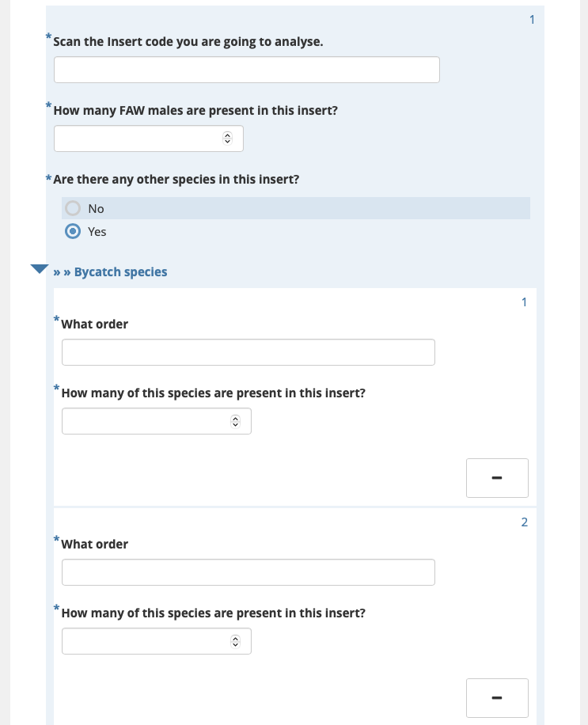
Task: Click the 'Are there any other species' question label
Action: [x=176, y=180]
